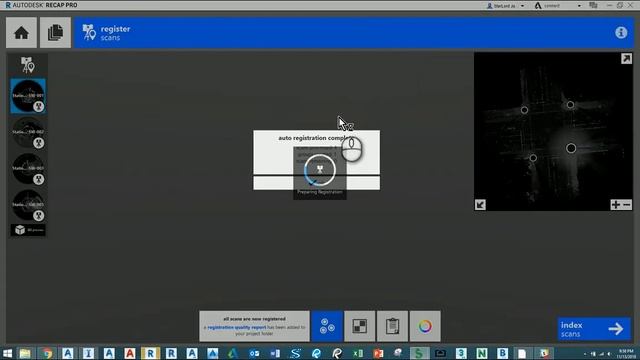Select the large right-side scan marker on the map
Viewport: 640px width, 360px height.
(x=571, y=148)
